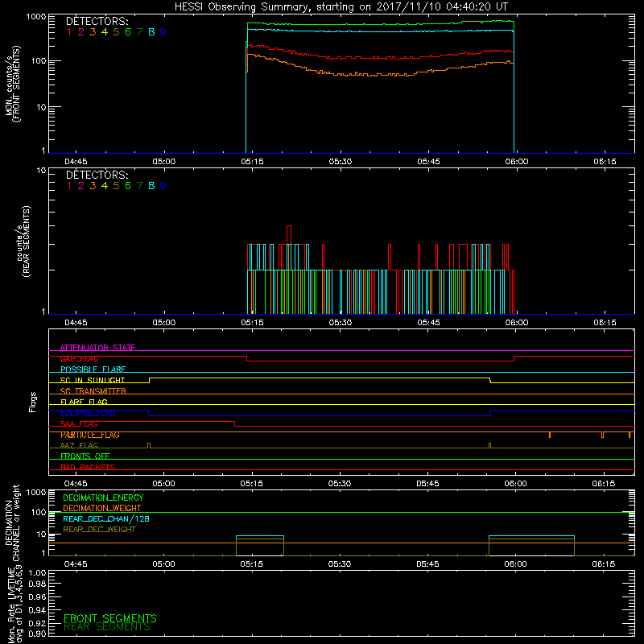Click the DECIMATION_WEIGHT legend label
This screenshot has width=644, height=644.
point(102,509)
